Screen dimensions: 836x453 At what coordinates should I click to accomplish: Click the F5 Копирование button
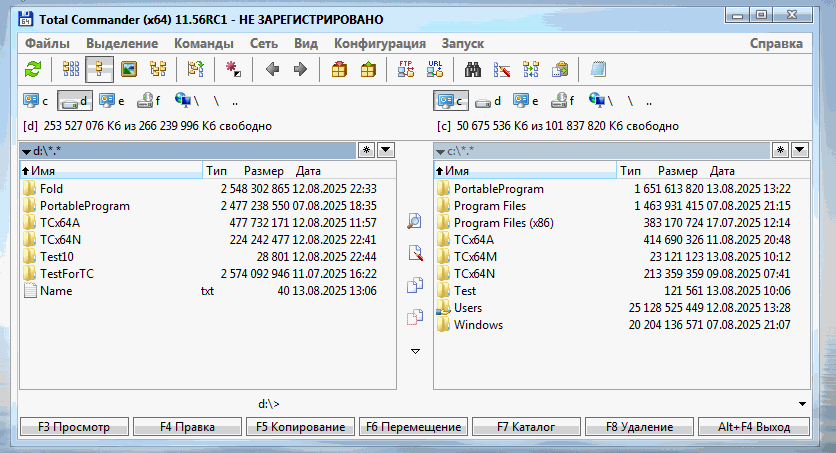[300, 427]
